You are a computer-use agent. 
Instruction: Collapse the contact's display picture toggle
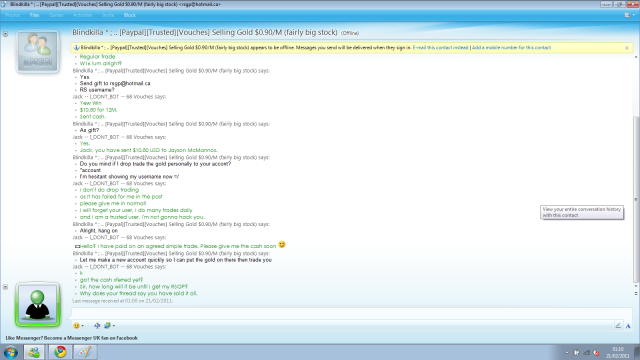coord(5,34)
